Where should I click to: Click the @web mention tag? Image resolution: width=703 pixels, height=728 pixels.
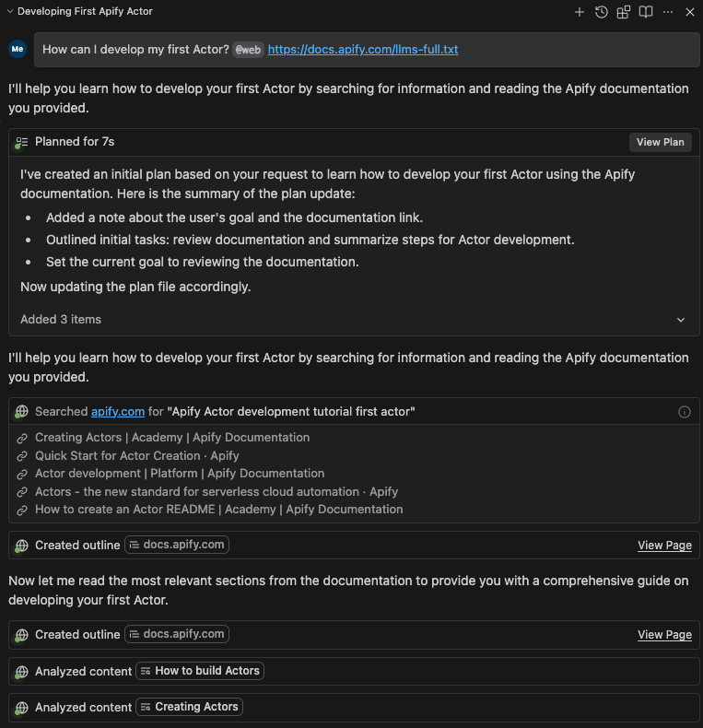click(248, 49)
